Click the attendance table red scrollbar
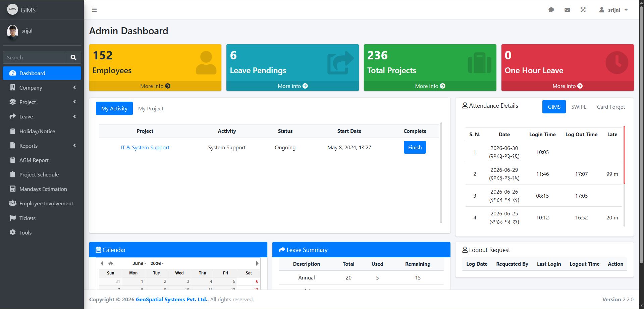The height and width of the screenshot is (309, 644). [624, 155]
